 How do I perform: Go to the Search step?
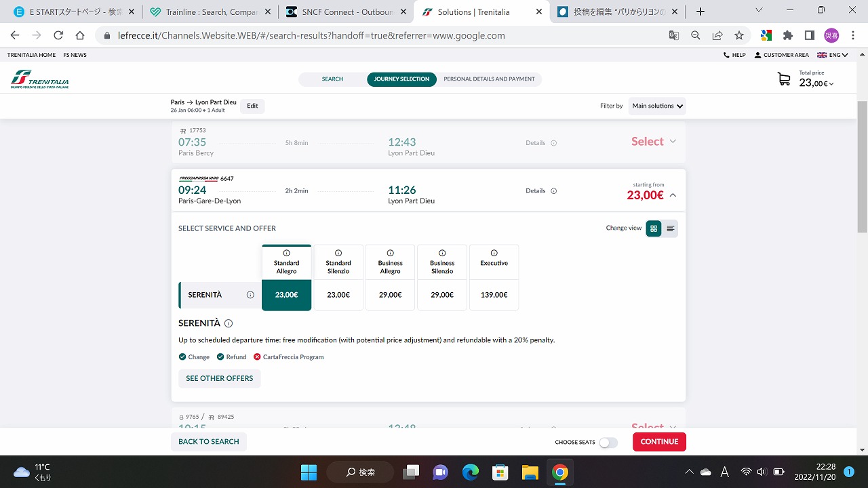(x=332, y=79)
